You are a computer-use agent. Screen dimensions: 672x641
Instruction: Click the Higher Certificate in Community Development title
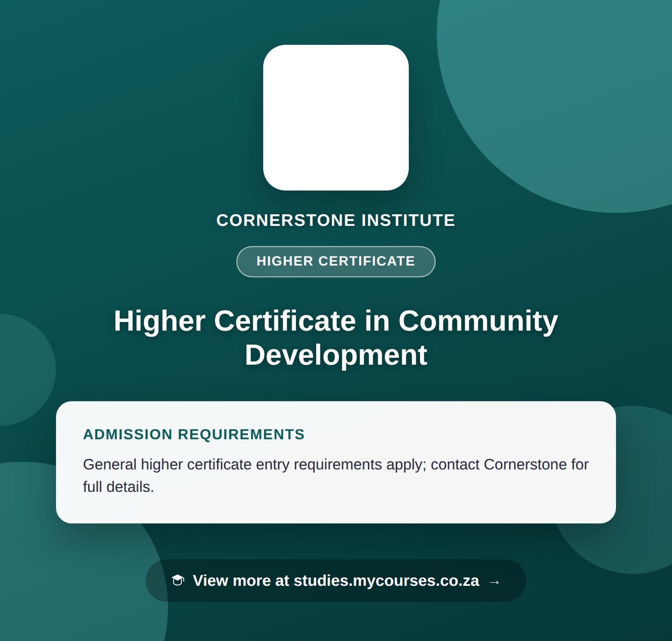(336, 338)
